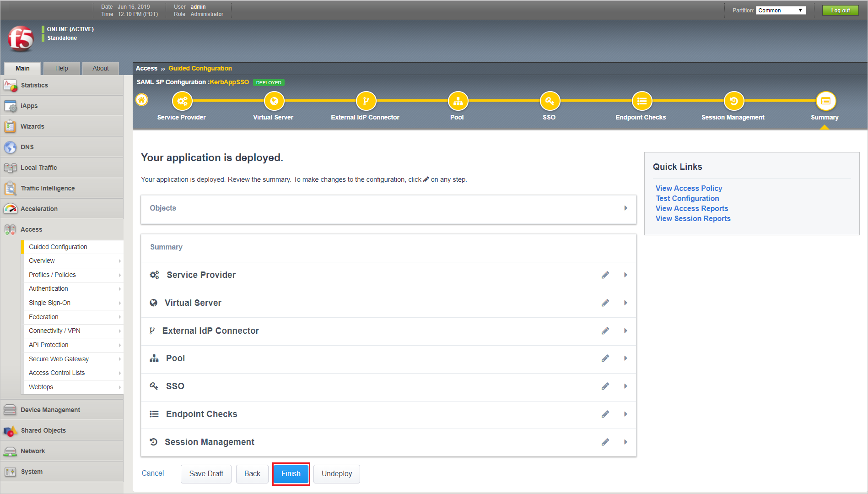Viewport: 868px width, 494px height.
Task: Open the Partition dropdown
Action: [781, 10]
